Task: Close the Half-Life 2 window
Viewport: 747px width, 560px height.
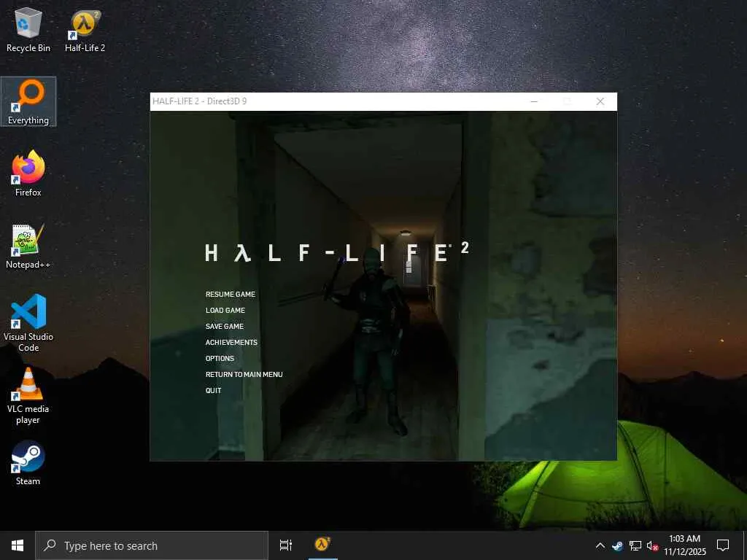Action: [x=600, y=101]
